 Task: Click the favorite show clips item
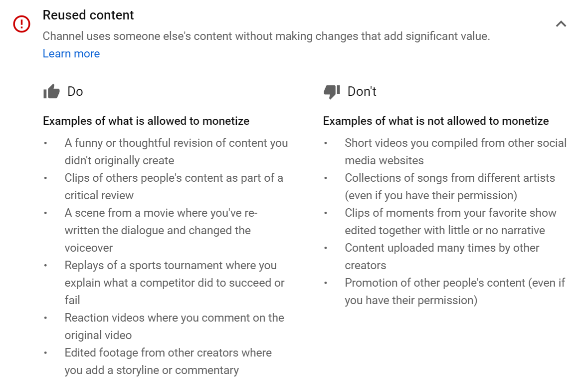click(450, 222)
